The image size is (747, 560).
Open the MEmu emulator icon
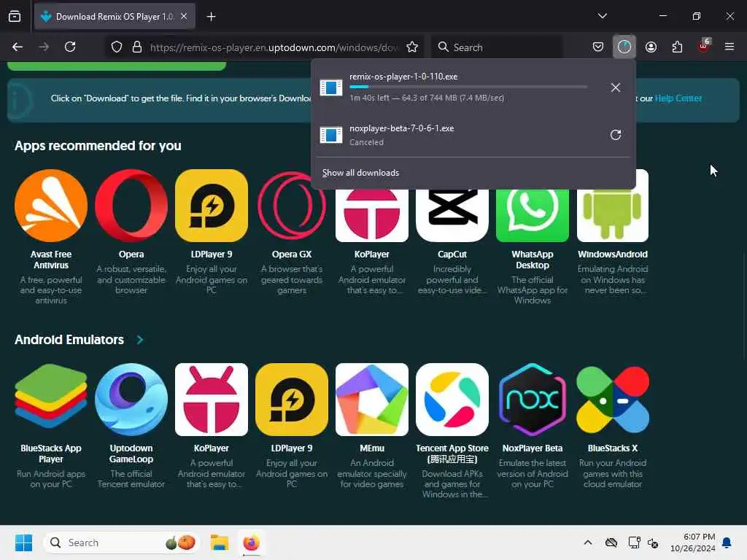[372, 400]
